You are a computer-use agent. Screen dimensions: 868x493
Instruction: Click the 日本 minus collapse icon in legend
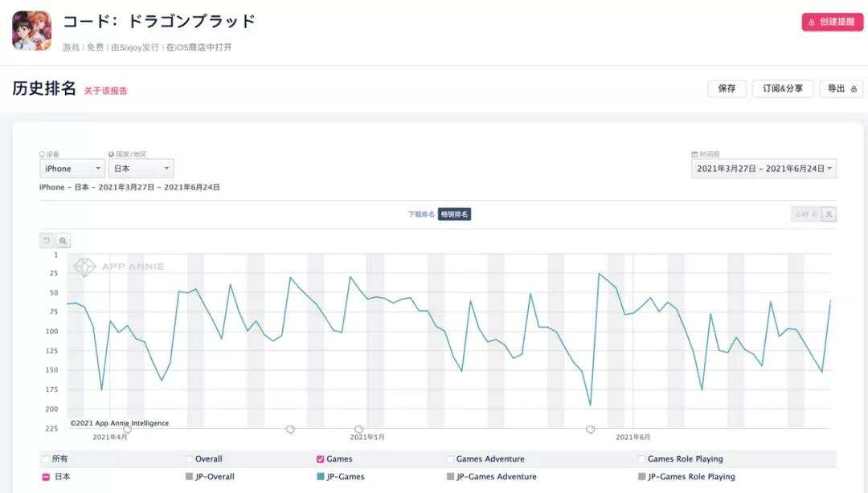pos(46,477)
